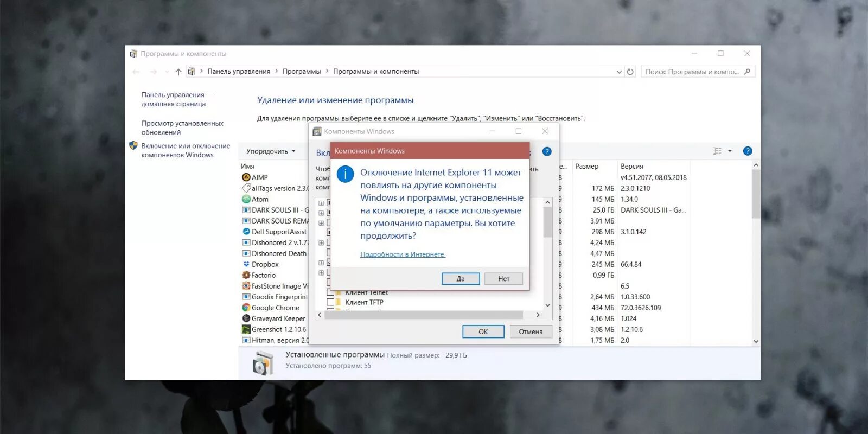
Task: Open Просмотр установленных обновлений link
Action: point(182,128)
